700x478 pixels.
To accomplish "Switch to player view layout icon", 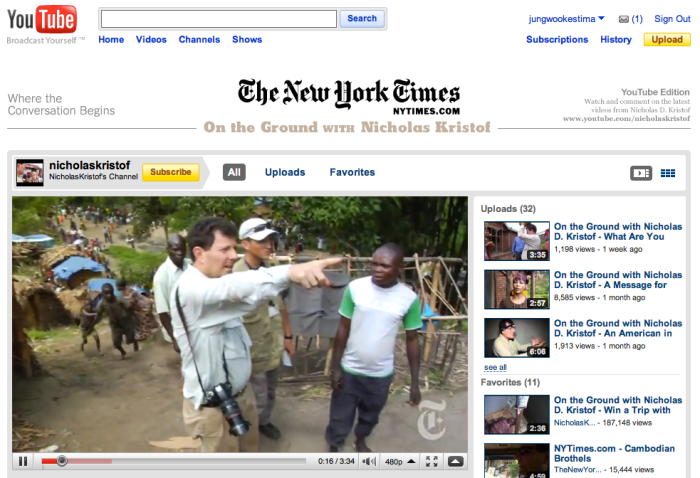I will click(641, 173).
